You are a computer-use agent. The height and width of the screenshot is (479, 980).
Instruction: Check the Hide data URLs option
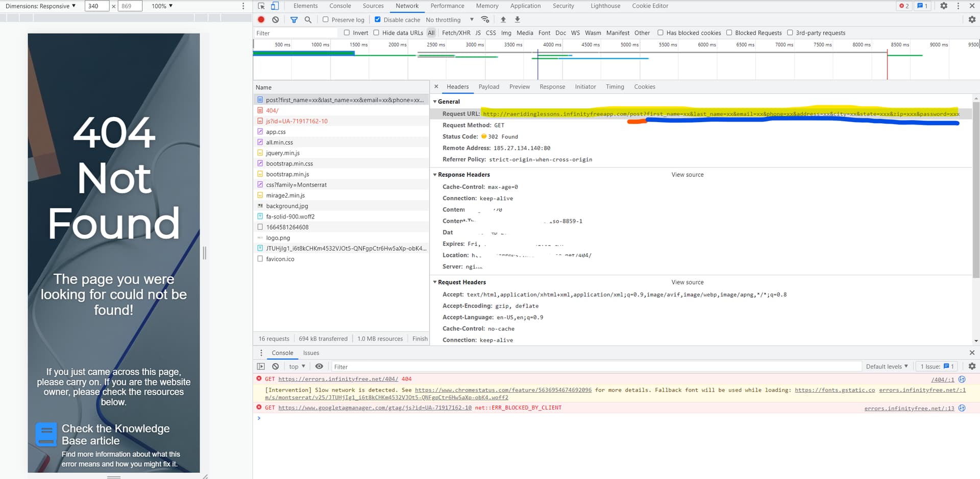pos(376,33)
